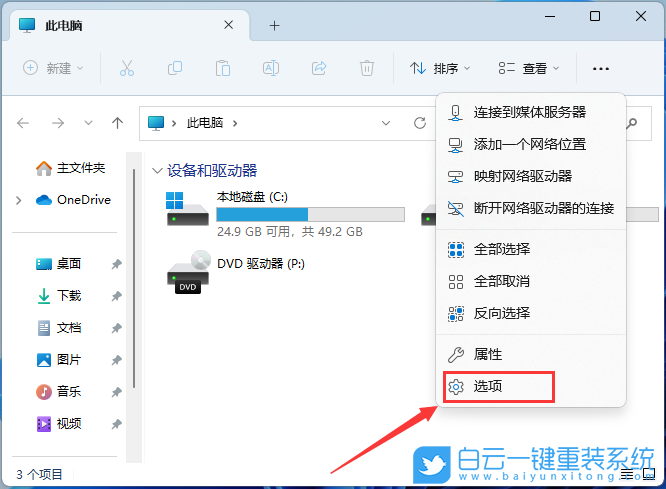Screen dimensions: 666x489
Task: Click the C: drive usage bar
Action: (x=310, y=215)
